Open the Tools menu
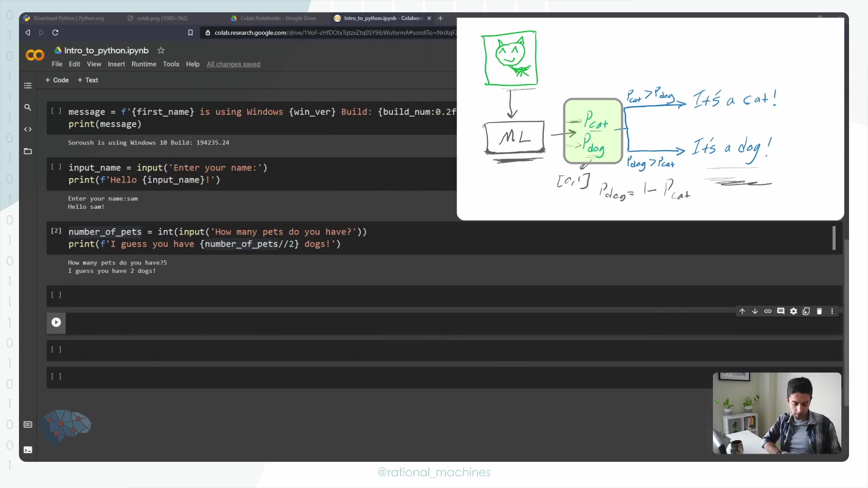 coord(171,64)
